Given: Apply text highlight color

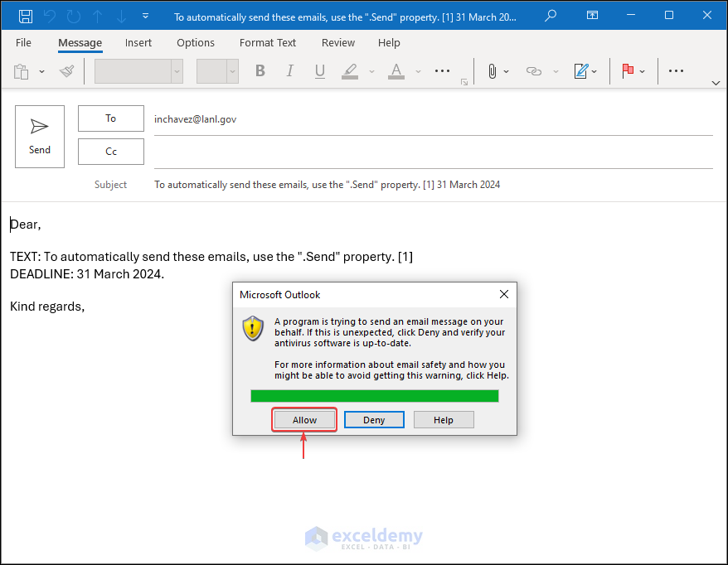Looking at the screenshot, I should (x=350, y=71).
